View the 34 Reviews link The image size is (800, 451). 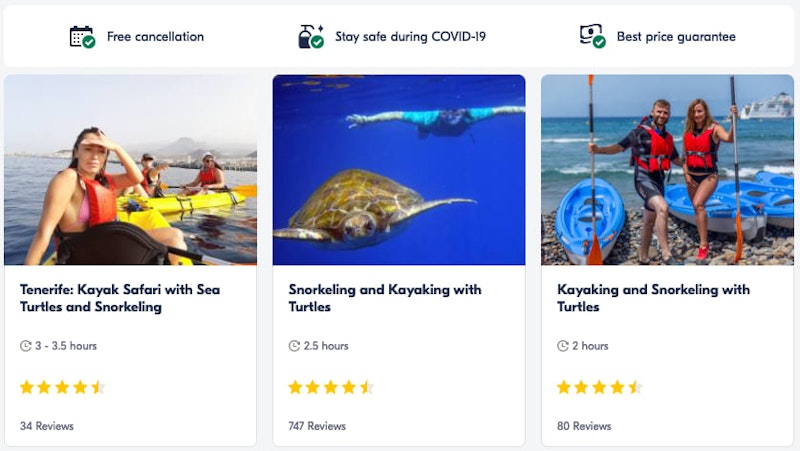(x=47, y=426)
